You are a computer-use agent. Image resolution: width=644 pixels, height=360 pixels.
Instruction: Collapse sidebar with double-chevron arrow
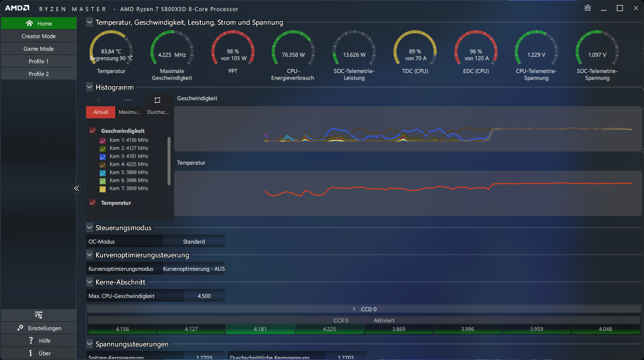click(x=76, y=188)
